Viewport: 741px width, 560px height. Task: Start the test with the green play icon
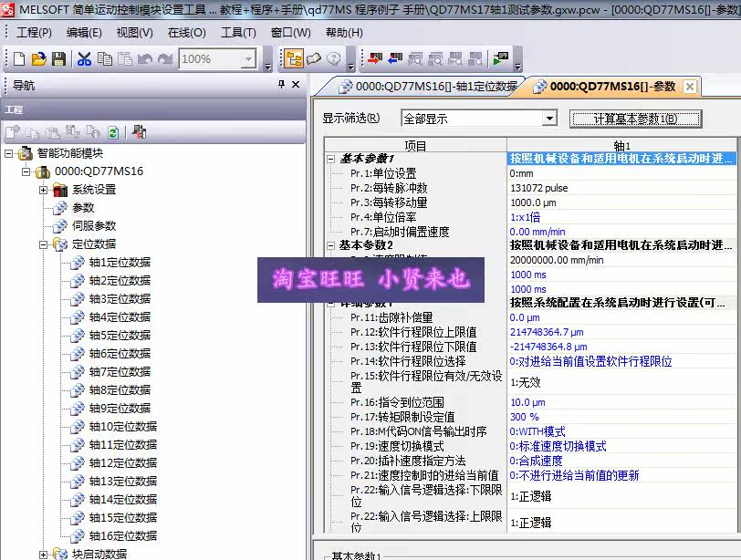(x=500, y=59)
